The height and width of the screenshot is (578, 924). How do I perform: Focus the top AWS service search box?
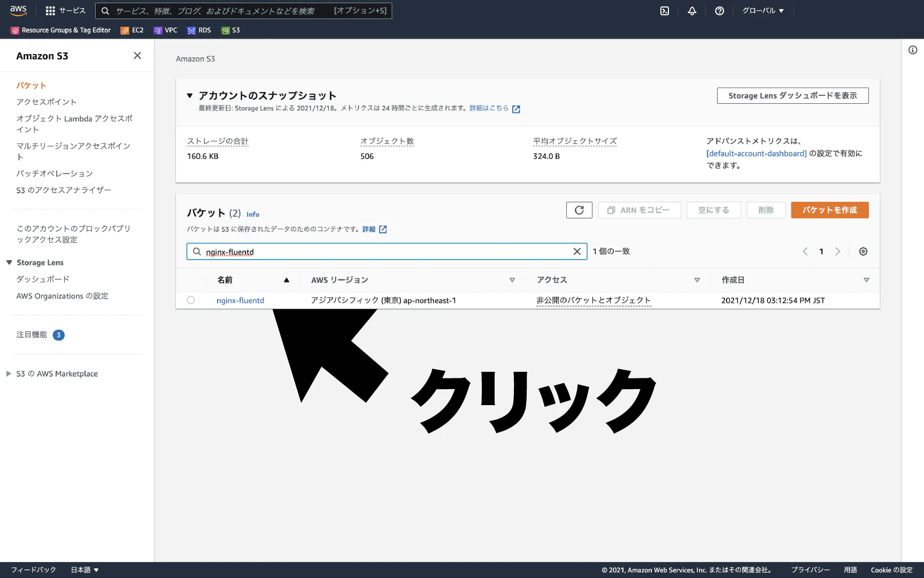243,11
